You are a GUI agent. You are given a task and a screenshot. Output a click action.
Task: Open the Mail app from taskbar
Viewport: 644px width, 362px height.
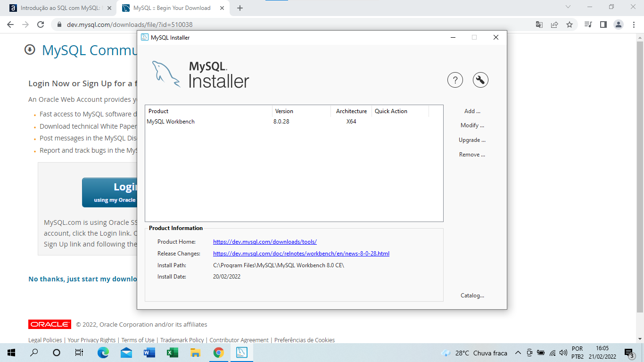coord(126,353)
